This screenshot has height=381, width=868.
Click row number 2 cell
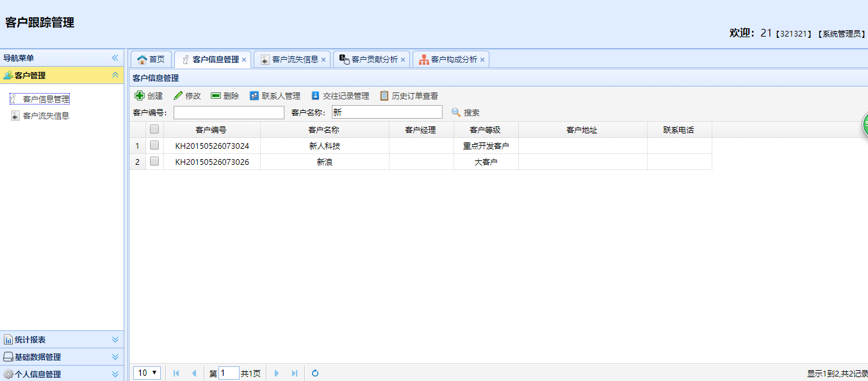coord(137,162)
